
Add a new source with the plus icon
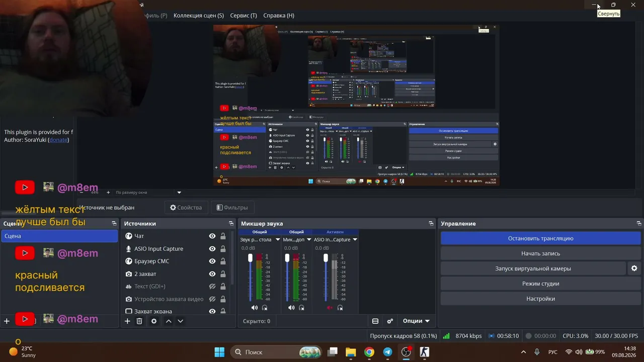pyautogui.click(x=127, y=321)
